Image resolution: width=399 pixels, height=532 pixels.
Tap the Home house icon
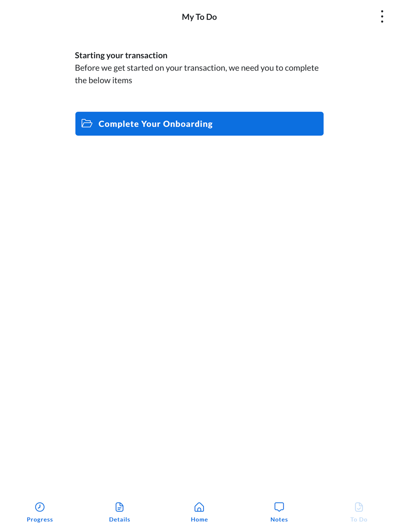click(199, 507)
